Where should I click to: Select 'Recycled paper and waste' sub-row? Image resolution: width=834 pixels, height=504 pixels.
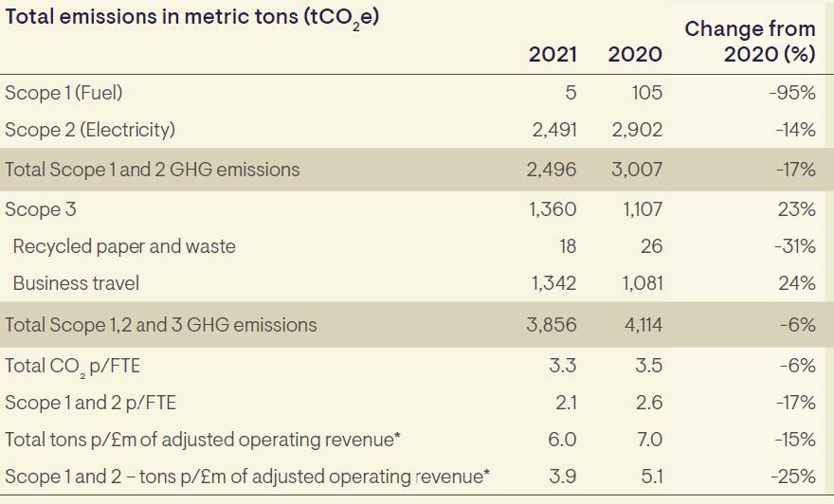124,246
